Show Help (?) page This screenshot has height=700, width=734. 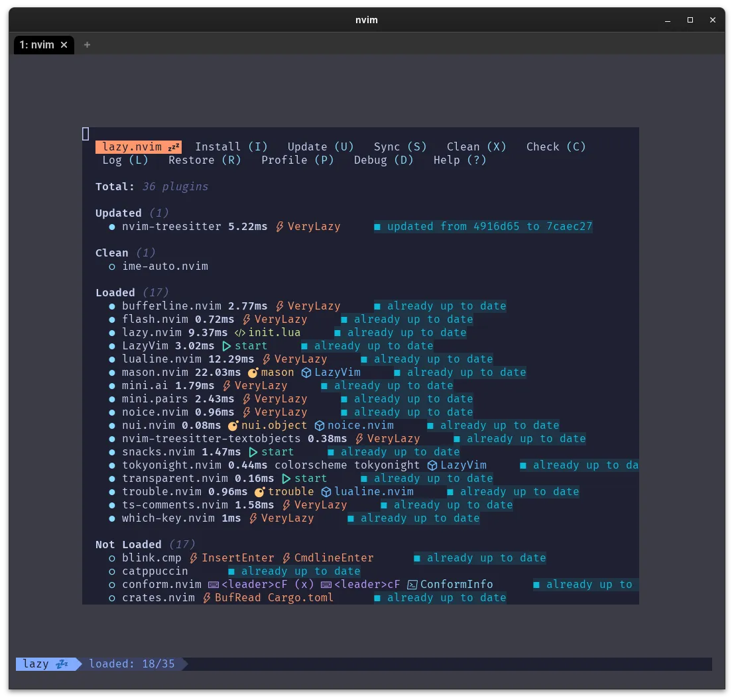coord(459,160)
